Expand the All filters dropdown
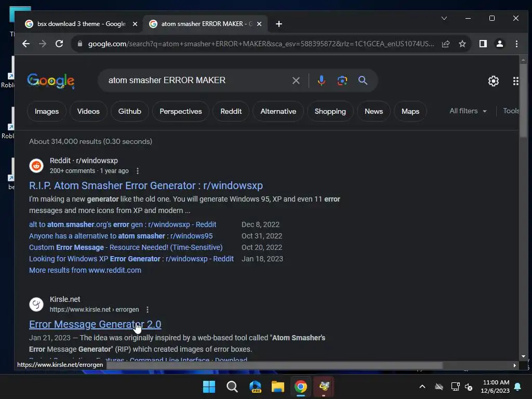 tap(468, 111)
